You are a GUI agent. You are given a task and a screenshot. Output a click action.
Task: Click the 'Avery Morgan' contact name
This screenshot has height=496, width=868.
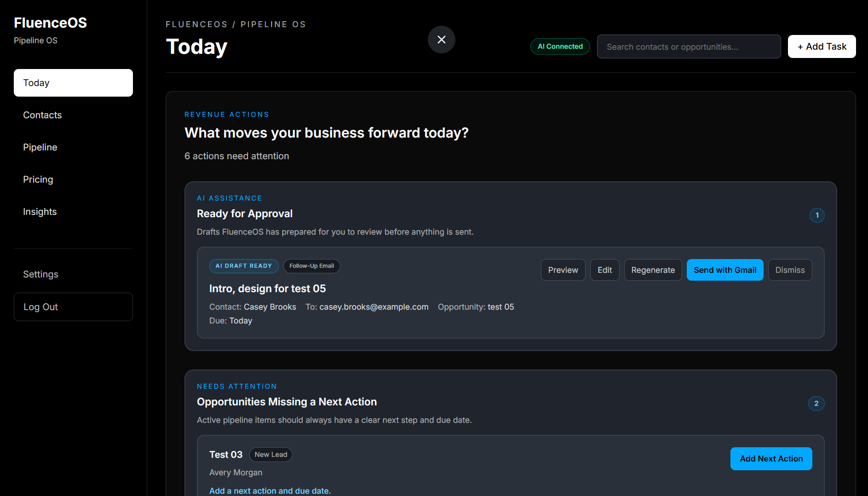(x=236, y=473)
